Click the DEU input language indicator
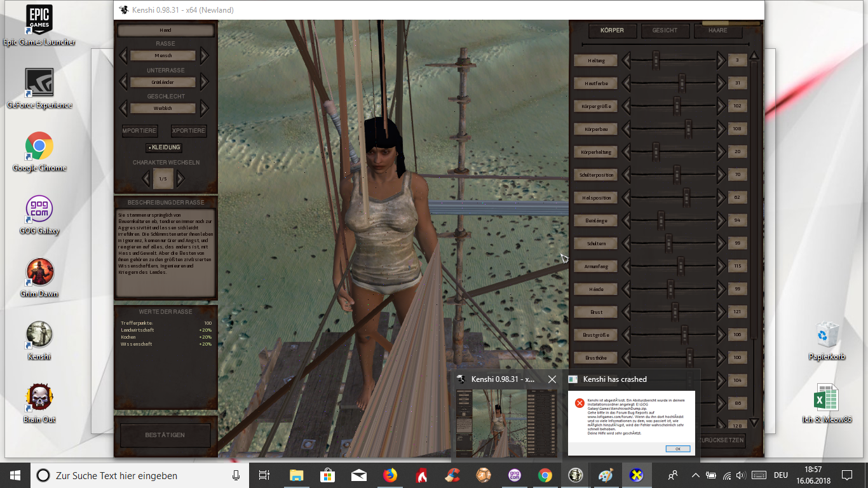The width and height of the screenshot is (868, 488). [x=781, y=475]
